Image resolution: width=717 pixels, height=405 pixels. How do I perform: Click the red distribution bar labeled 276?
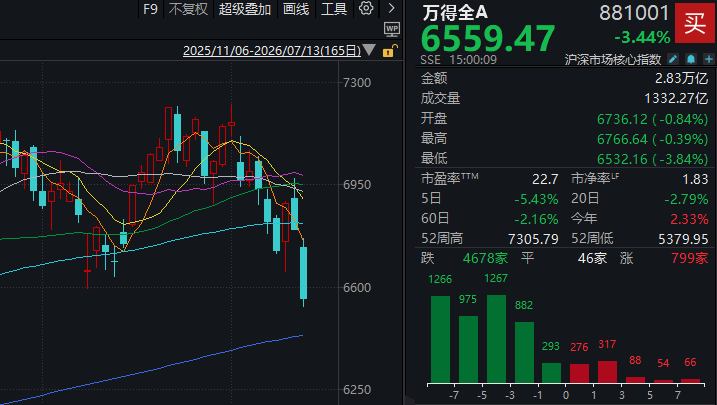[x=579, y=373]
